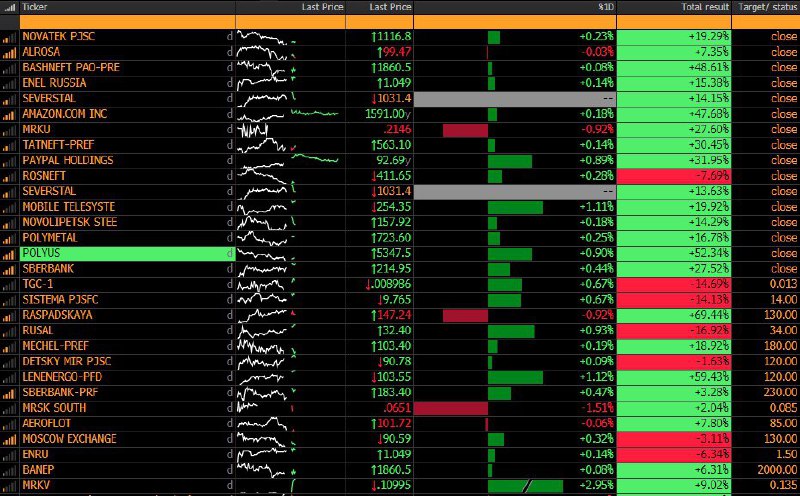Viewport: 800px width, 496px height.
Task: Select the bars icon beside RASPADSKAYA
Action: point(9,316)
